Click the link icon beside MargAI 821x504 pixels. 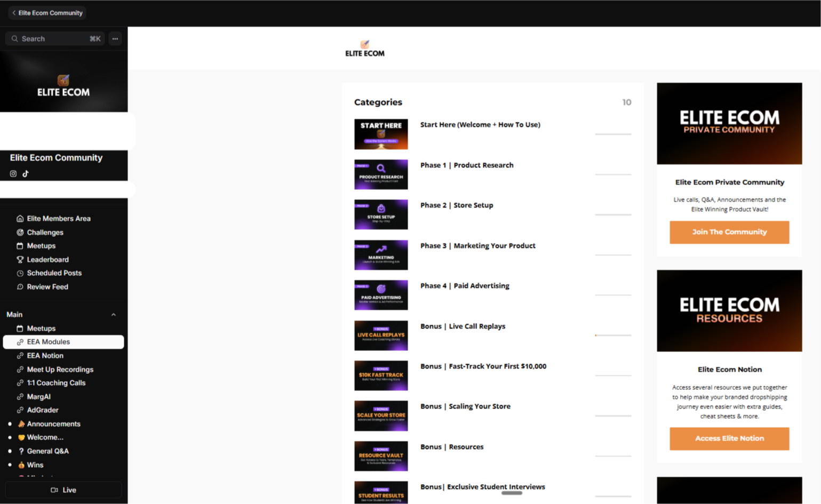pos(20,397)
